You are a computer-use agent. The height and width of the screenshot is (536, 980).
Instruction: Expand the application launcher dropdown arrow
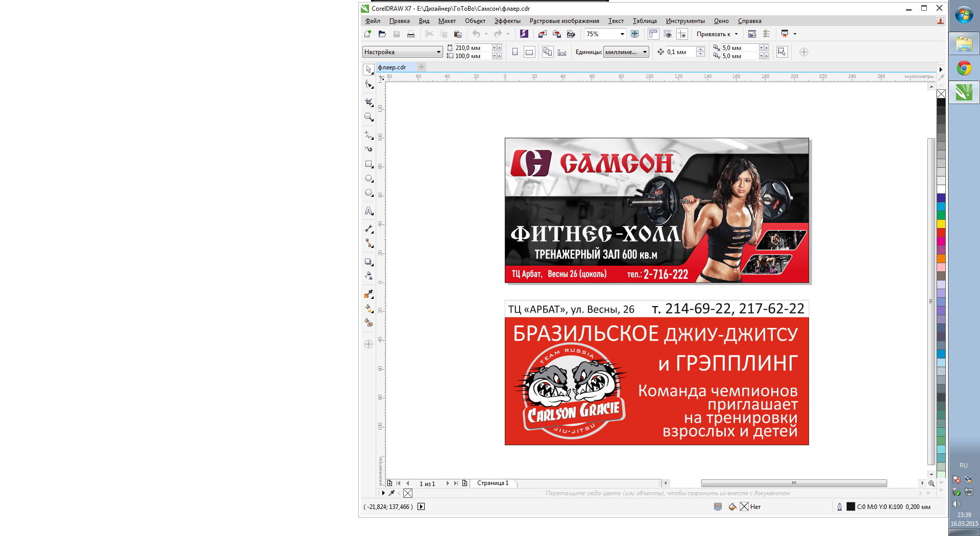[x=795, y=34]
